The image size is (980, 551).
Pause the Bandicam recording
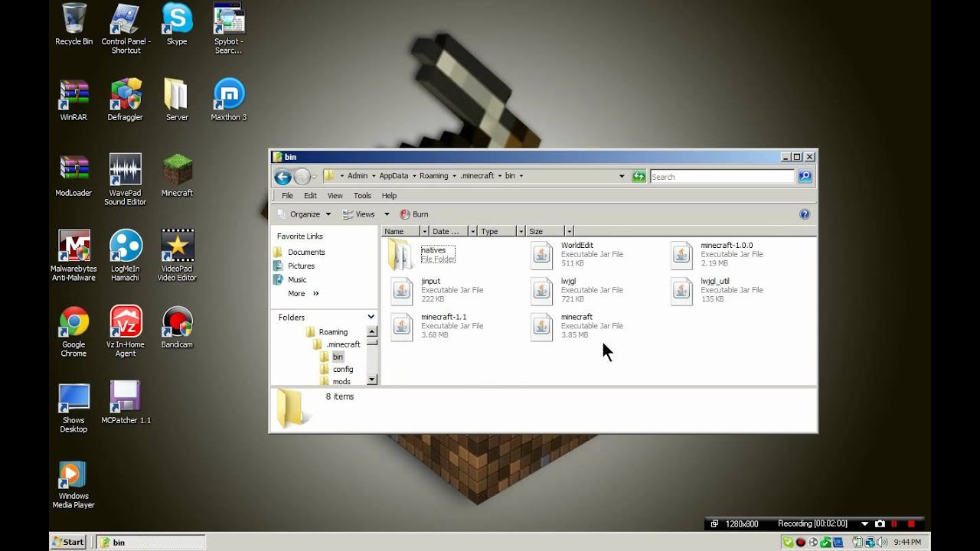coord(894,523)
